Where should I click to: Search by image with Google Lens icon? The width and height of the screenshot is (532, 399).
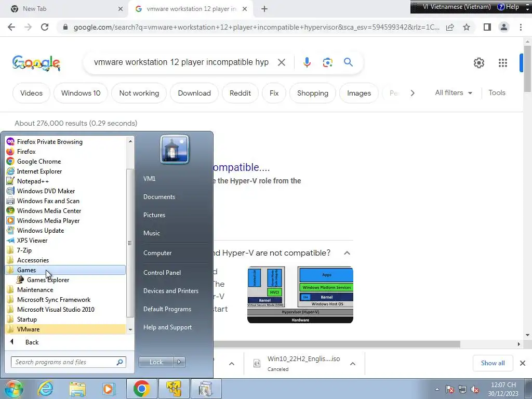click(327, 62)
